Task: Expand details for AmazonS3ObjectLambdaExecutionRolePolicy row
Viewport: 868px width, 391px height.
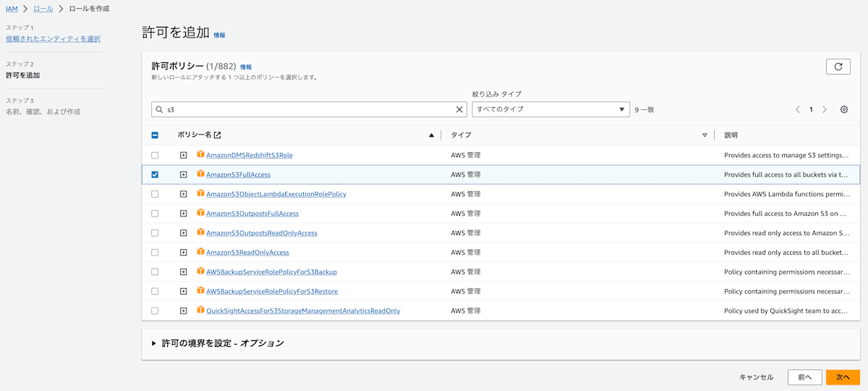Action: click(184, 194)
